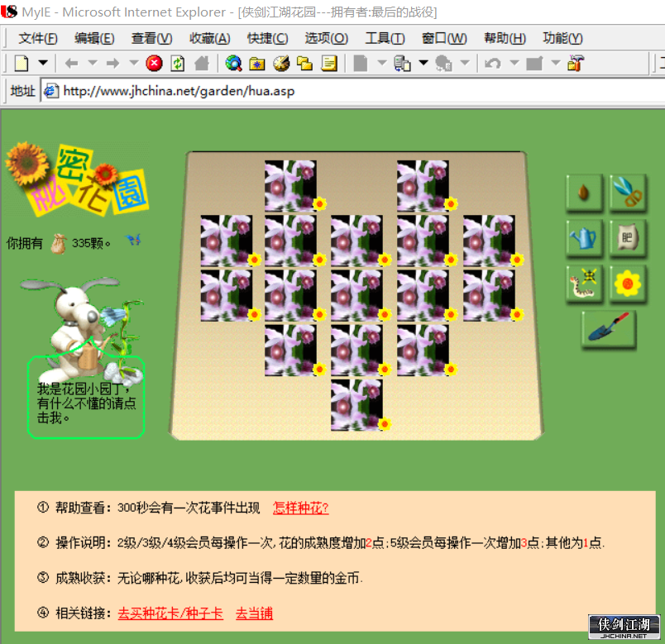Click the Back arrow toolbar button
This screenshot has width=665, height=644.
[x=71, y=63]
